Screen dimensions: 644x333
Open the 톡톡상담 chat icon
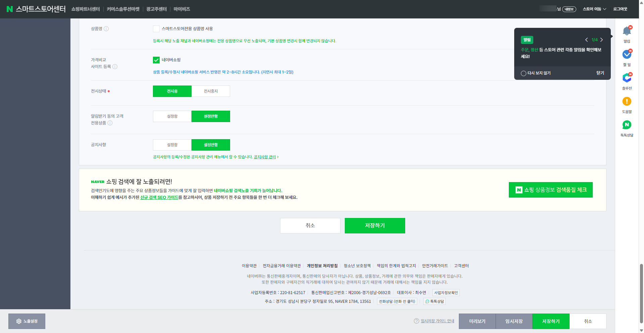coord(627,125)
